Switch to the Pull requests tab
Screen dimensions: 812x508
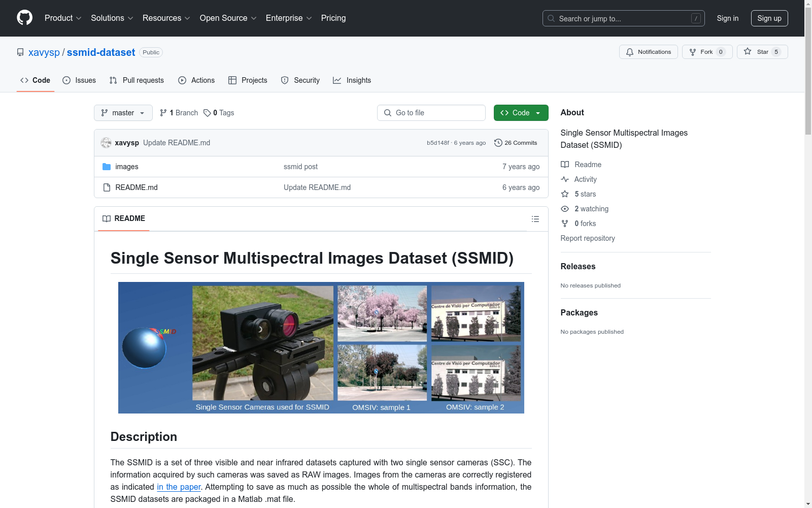pos(137,80)
